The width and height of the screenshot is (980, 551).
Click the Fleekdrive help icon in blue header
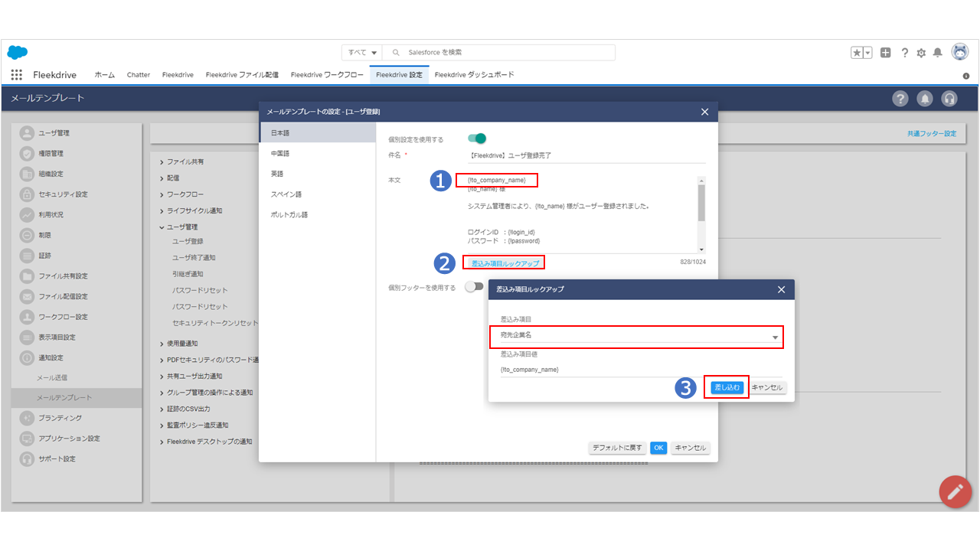click(900, 99)
